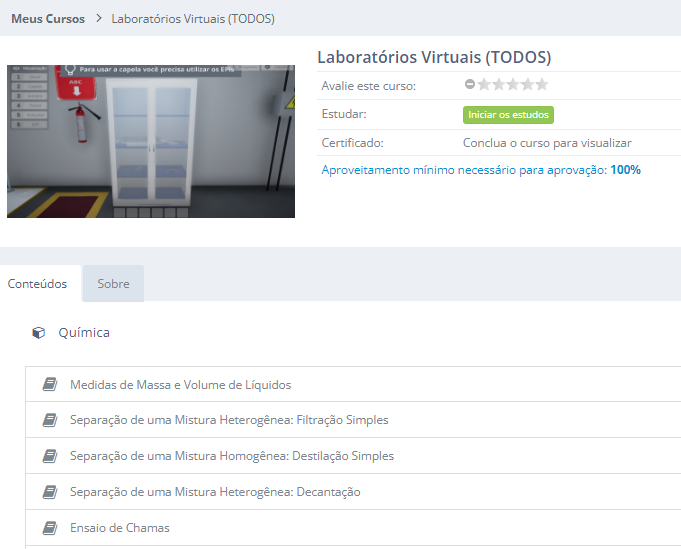Viewport: 681px width, 549px height.
Task: Click the Aproveitamento mínimo 100% notice
Action: click(x=481, y=170)
